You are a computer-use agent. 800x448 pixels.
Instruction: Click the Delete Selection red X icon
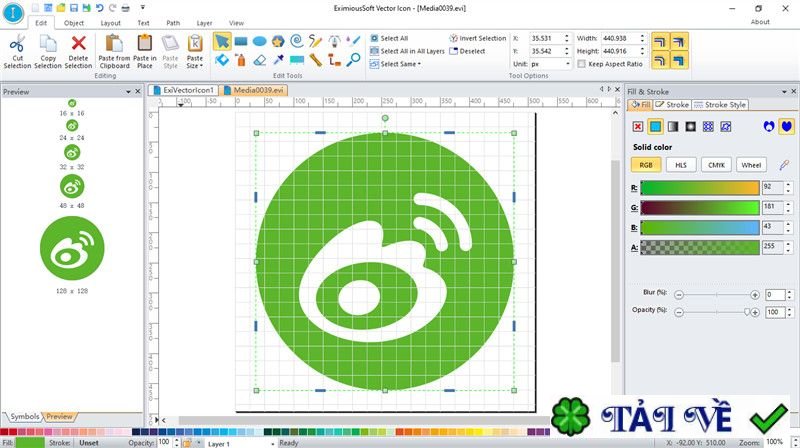tap(78, 44)
